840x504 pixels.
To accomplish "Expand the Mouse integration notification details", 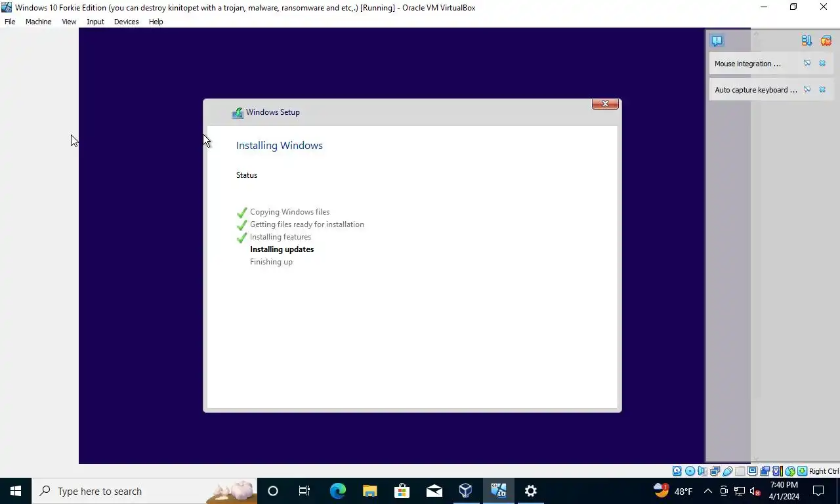I will 807,64.
